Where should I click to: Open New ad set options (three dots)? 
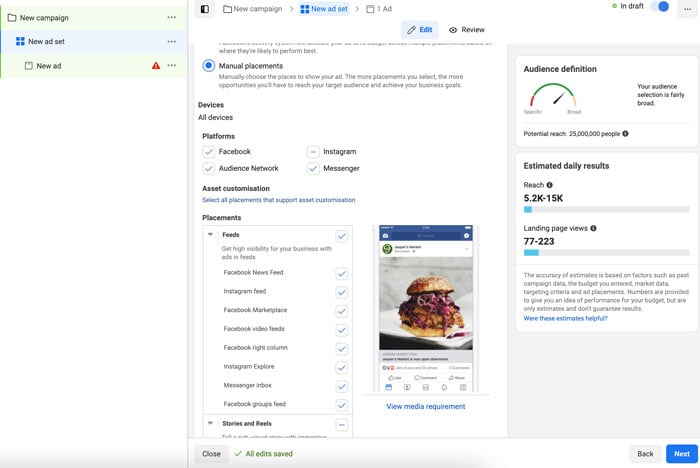tap(171, 42)
